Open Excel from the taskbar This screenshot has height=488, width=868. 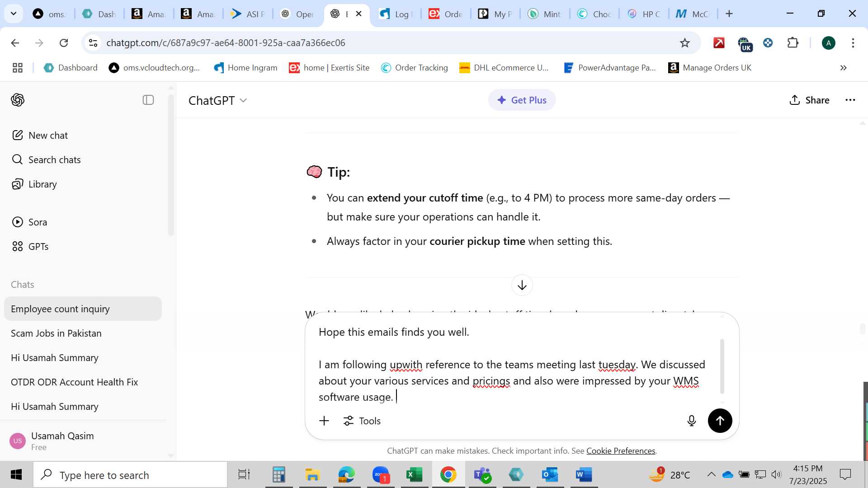(414, 475)
